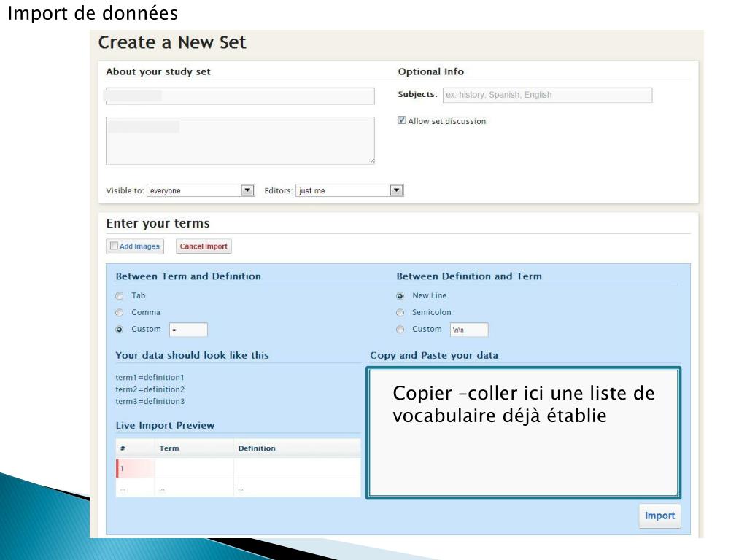Click the Optional Info heading
Viewport: 747px width, 560px height.
click(430, 71)
